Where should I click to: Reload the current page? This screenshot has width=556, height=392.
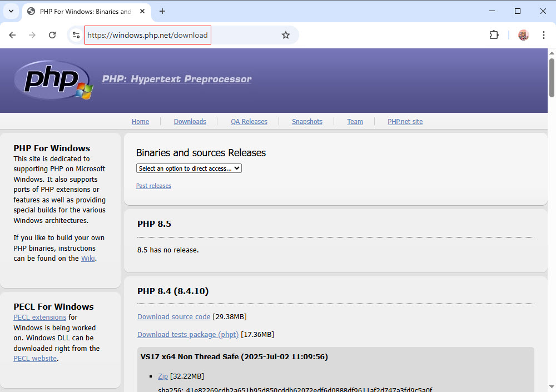coord(52,34)
